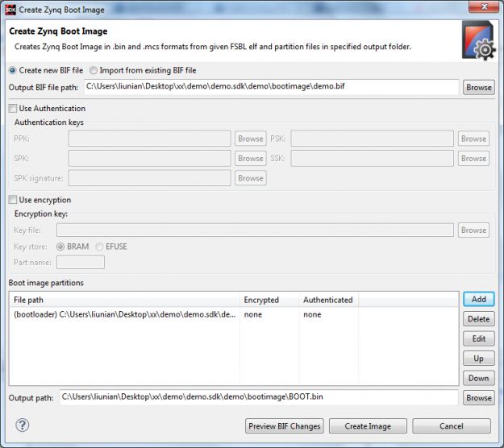
Task: Click the Encrypted column header
Action: point(269,300)
